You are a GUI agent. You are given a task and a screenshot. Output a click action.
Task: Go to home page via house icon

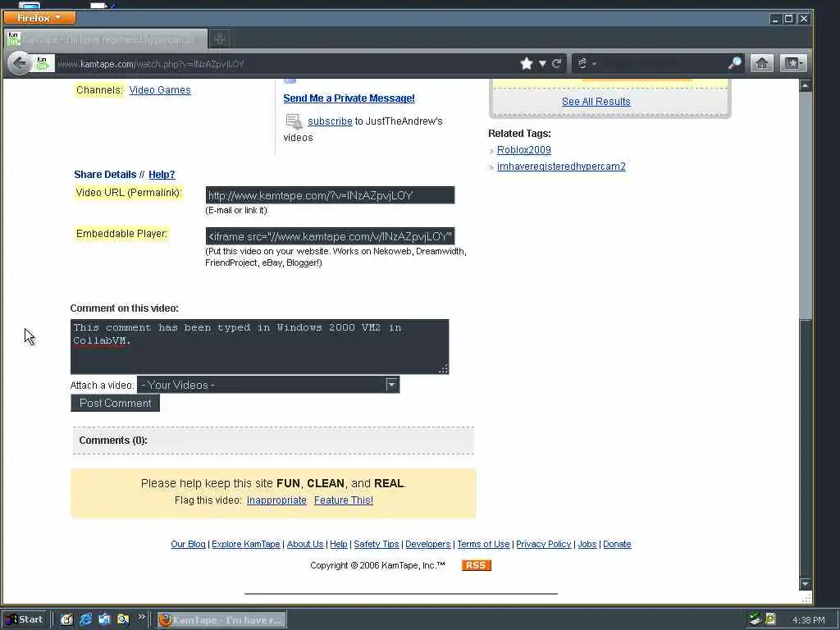pos(762,64)
